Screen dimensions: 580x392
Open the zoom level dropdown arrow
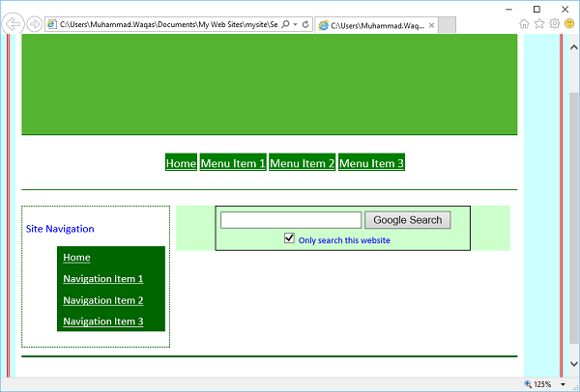point(563,384)
